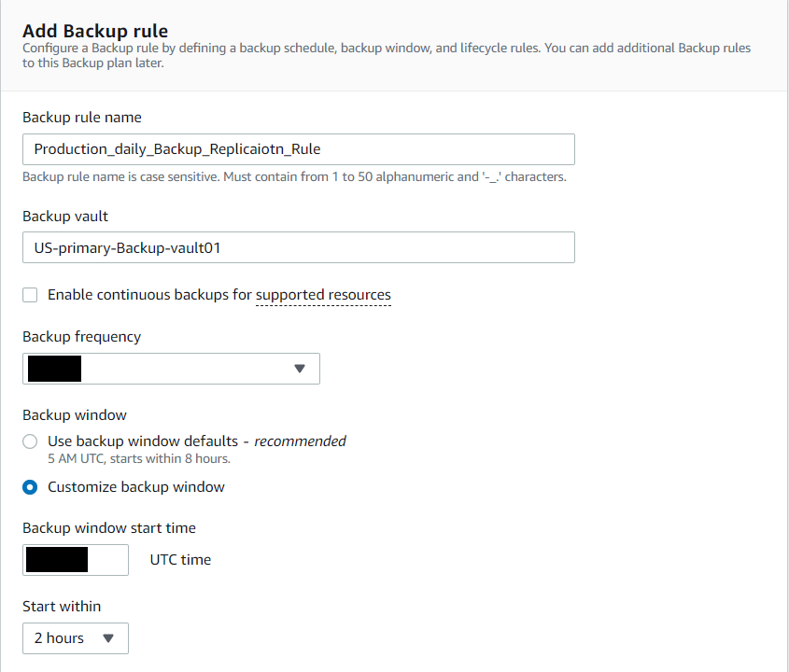This screenshot has height=672, width=789.
Task: Enable the recommended default backup window
Action: pos(29,441)
